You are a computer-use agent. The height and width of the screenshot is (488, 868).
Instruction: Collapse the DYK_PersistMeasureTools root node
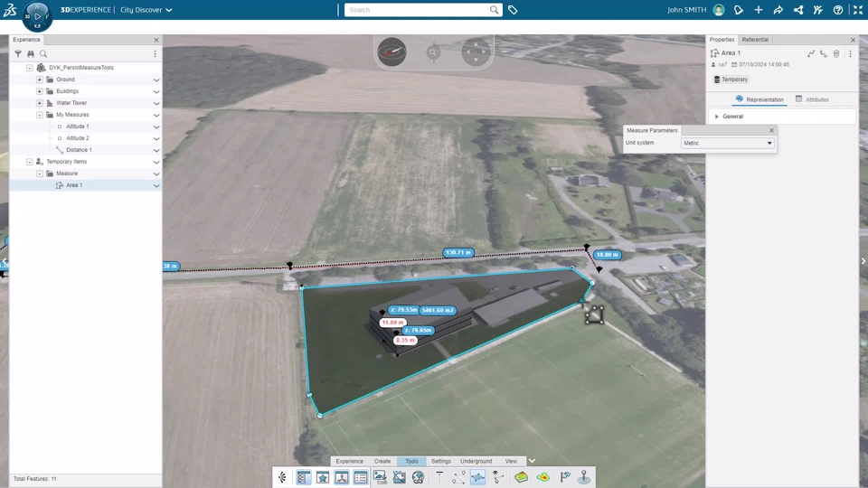29,68
